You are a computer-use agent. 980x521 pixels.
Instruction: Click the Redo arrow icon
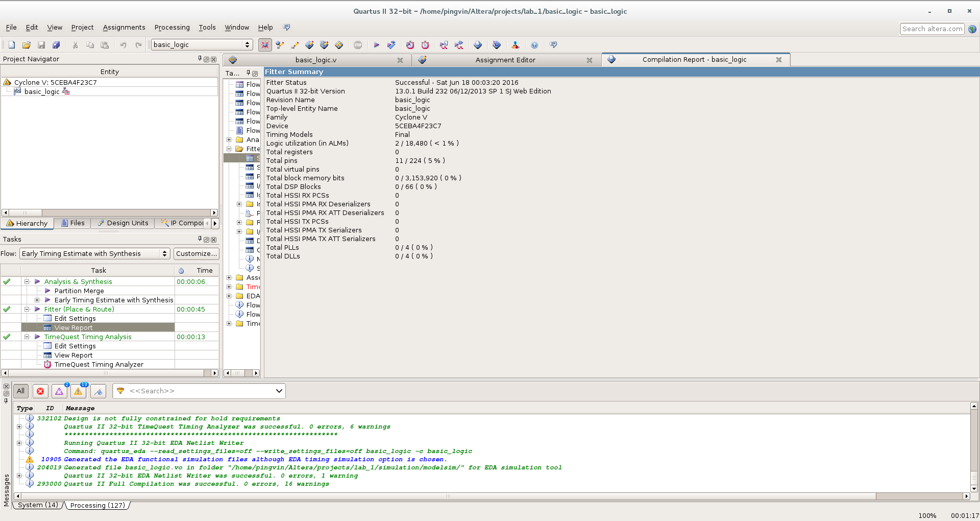pos(138,45)
